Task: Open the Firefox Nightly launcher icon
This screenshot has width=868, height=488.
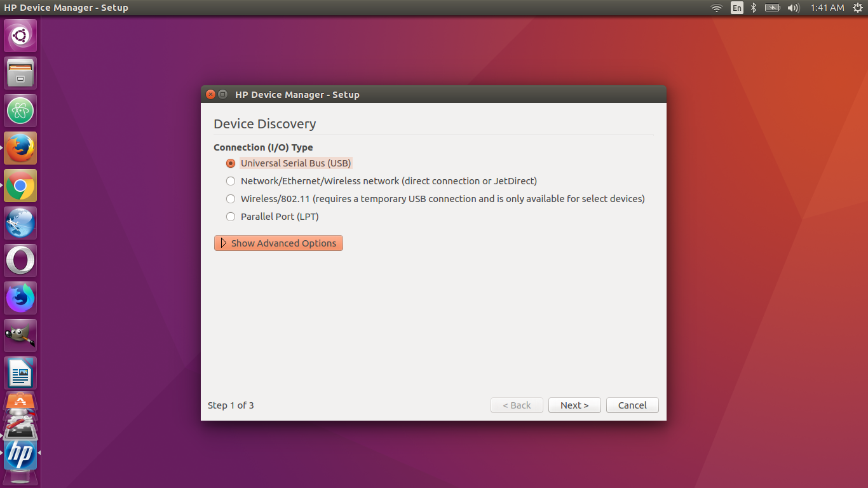Action: point(20,298)
